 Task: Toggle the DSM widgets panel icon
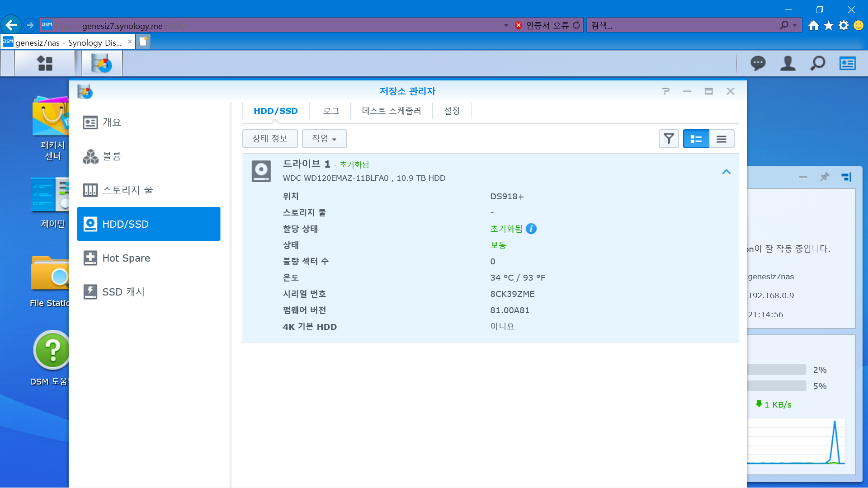coord(847,63)
